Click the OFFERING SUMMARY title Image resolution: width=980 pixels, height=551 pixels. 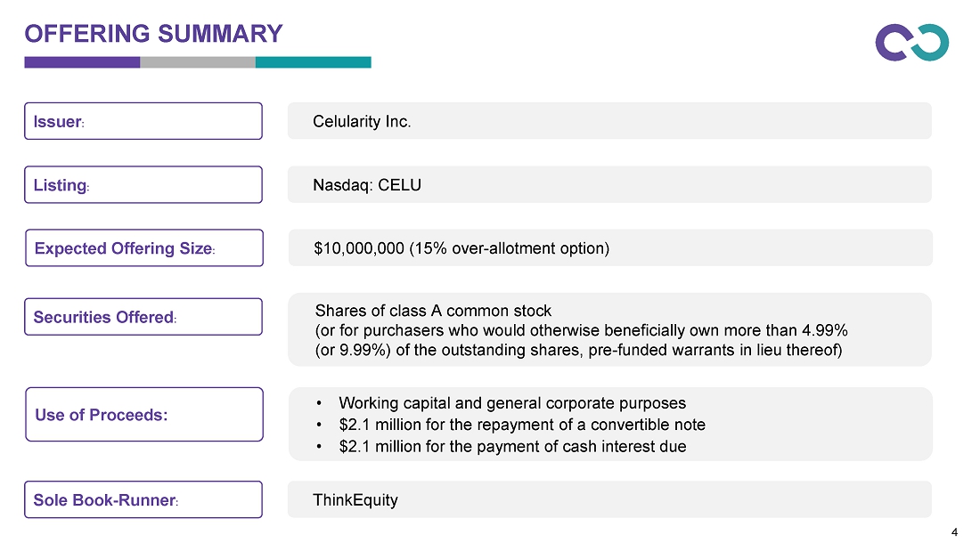coord(153,34)
